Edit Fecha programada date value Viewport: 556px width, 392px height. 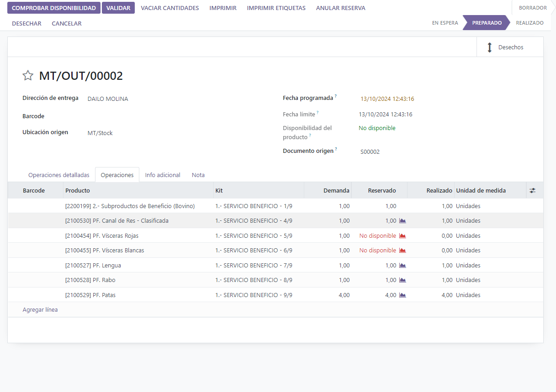(x=387, y=99)
